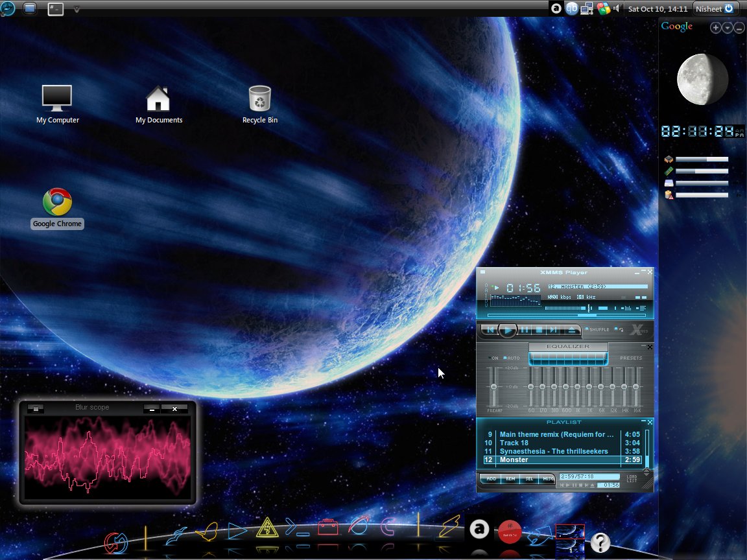747x560 pixels.
Task: Stop playback in XMMS
Action: [539, 329]
